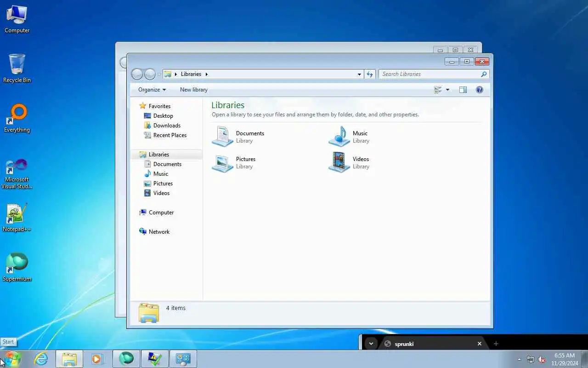Click the search magnifier icon

tap(484, 74)
